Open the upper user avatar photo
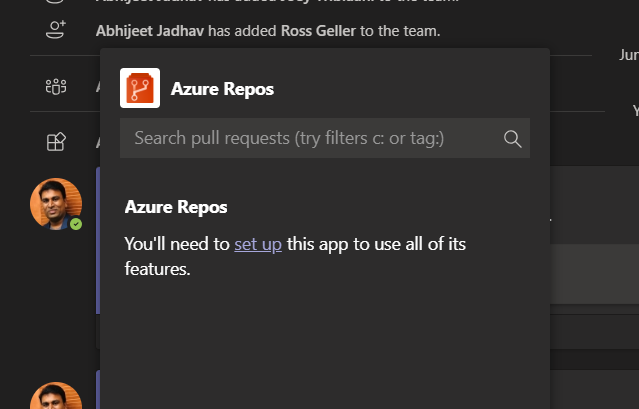Screen dimensions: 639x409 54,203
